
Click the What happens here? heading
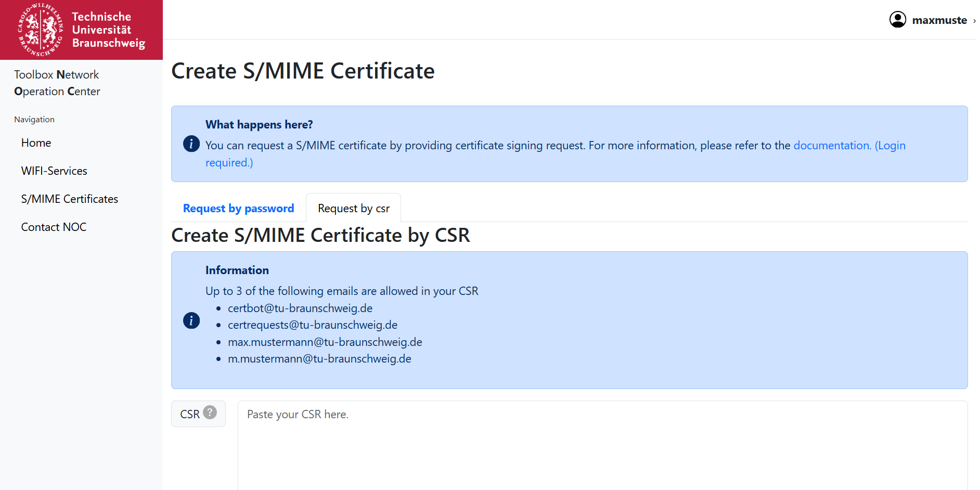coord(259,125)
